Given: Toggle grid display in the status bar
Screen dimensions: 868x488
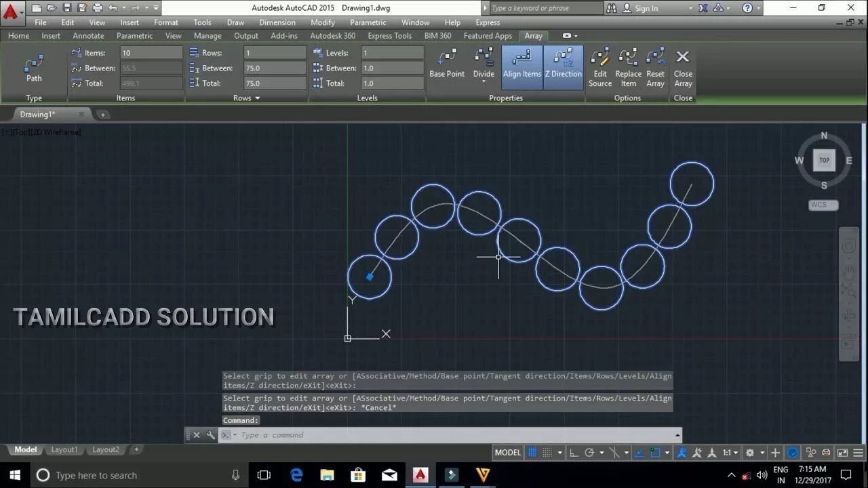Looking at the screenshot, I should pyautogui.click(x=532, y=453).
